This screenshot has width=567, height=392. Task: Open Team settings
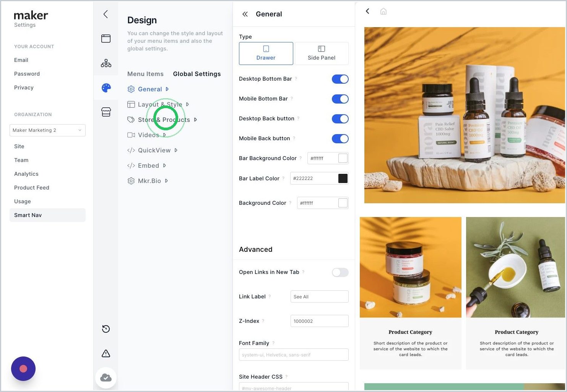[21, 160]
